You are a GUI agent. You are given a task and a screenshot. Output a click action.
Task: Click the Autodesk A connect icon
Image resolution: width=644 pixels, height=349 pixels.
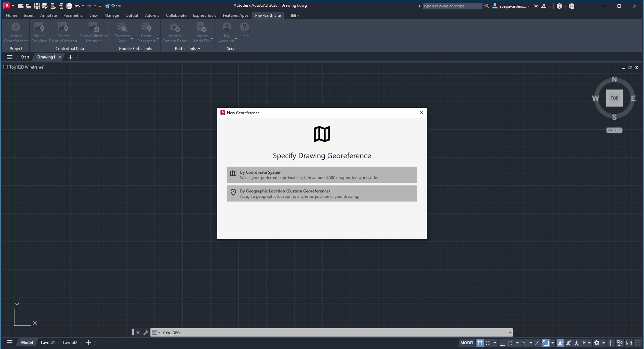pos(544,6)
